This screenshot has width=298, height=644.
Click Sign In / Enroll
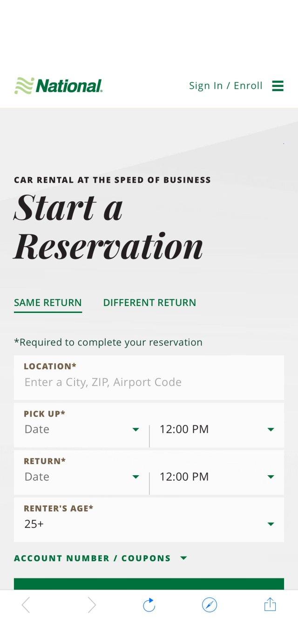pyautogui.click(x=226, y=86)
